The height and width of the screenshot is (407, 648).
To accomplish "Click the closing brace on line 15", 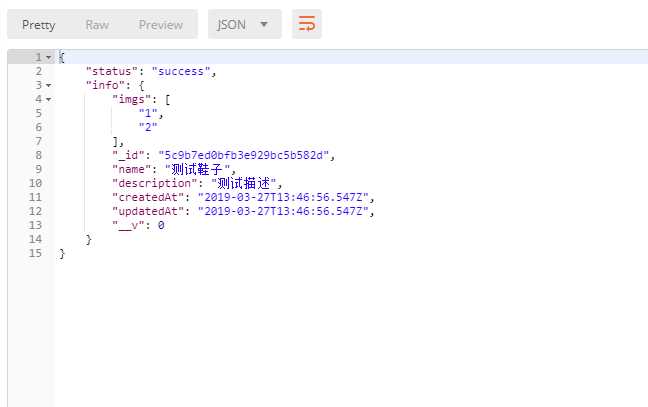I will click(x=62, y=254).
